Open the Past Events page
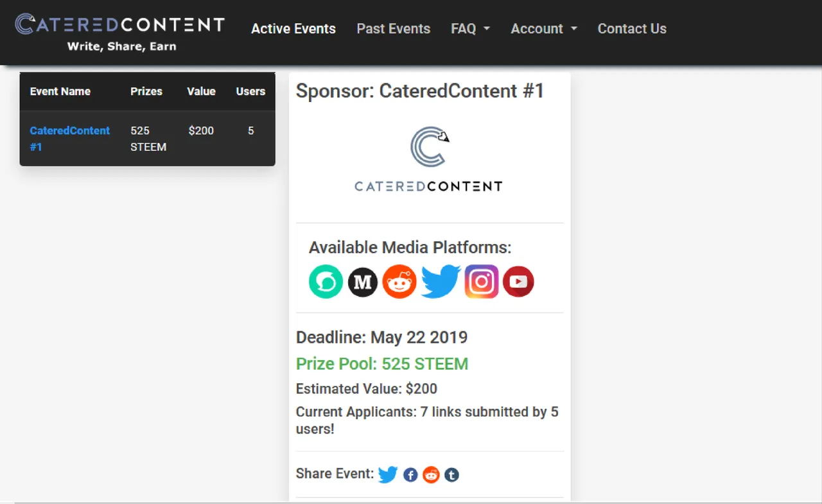This screenshot has height=504, width=822. 394,29
